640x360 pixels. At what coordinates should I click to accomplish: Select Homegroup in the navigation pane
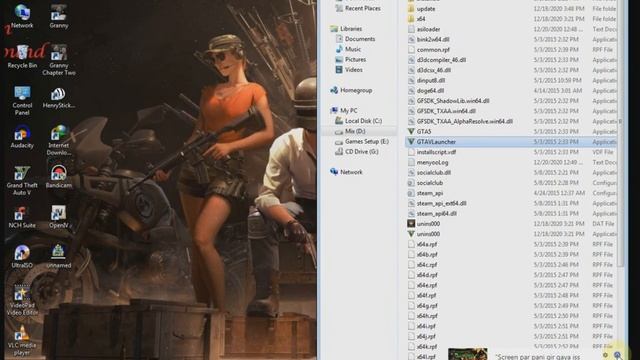tap(351, 90)
